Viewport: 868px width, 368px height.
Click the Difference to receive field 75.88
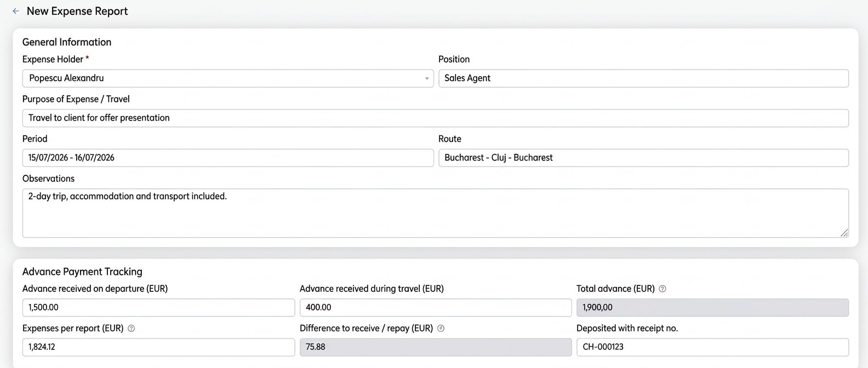tap(436, 347)
